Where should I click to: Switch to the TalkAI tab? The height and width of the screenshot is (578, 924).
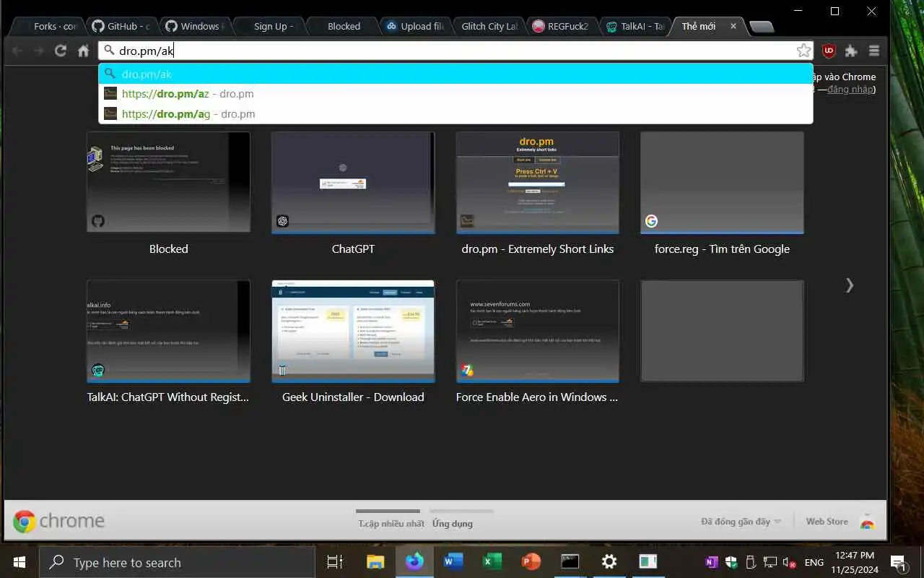click(x=635, y=26)
